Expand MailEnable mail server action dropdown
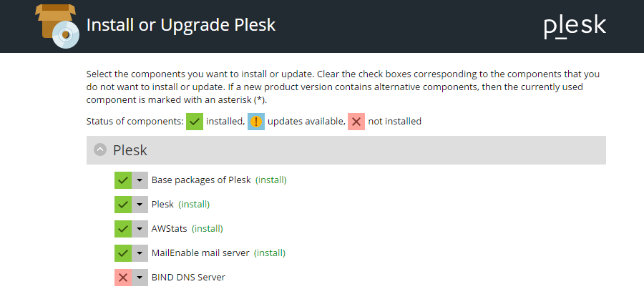This screenshot has width=644, height=289. pyautogui.click(x=140, y=253)
